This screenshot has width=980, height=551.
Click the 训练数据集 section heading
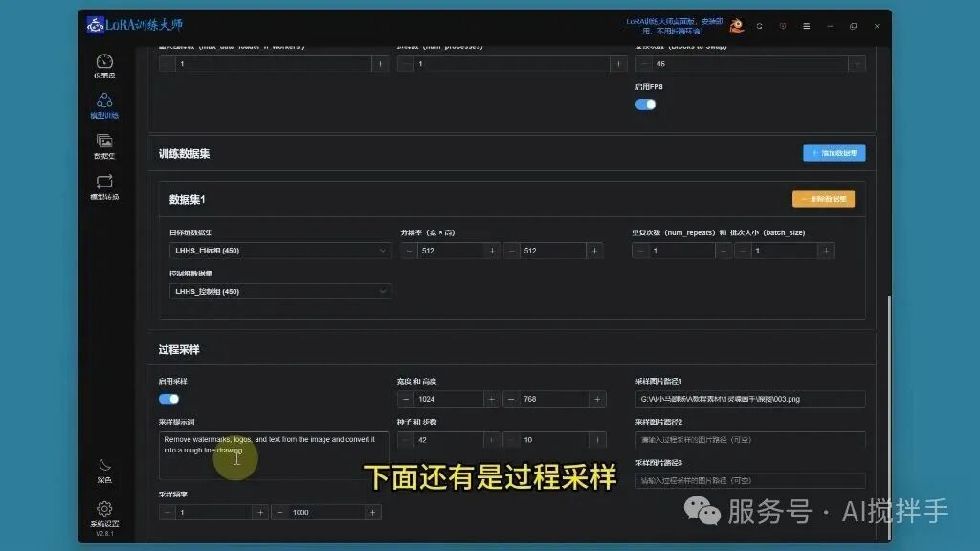click(185, 154)
